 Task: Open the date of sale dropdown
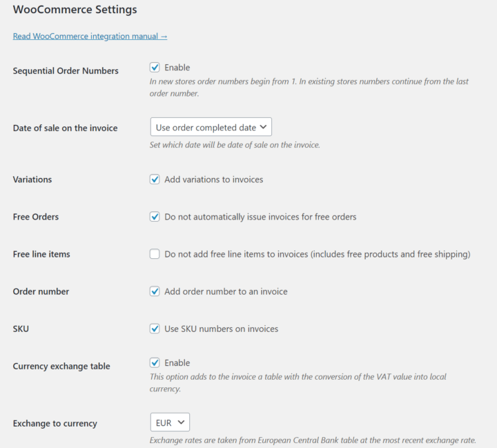(x=211, y=127)
